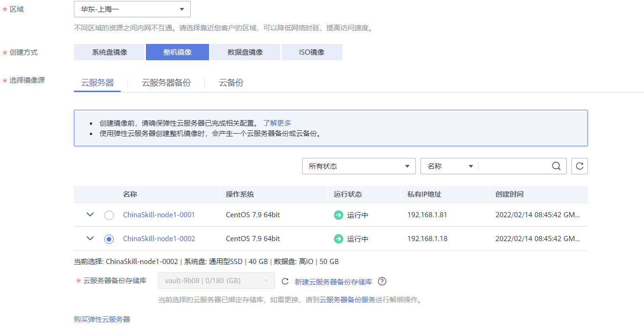Click the 创建时间 column header
Viewport: 644px width, 335px height.
coord(510,194)
